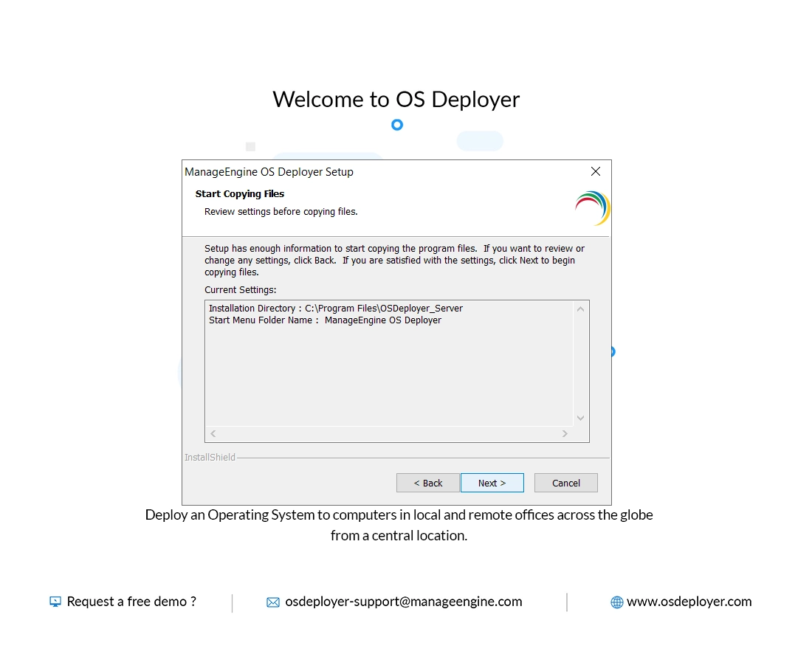This screenshot has width=812, height=671.
Task: Select the Installation Directory settings line
Action: coord(336,308)
